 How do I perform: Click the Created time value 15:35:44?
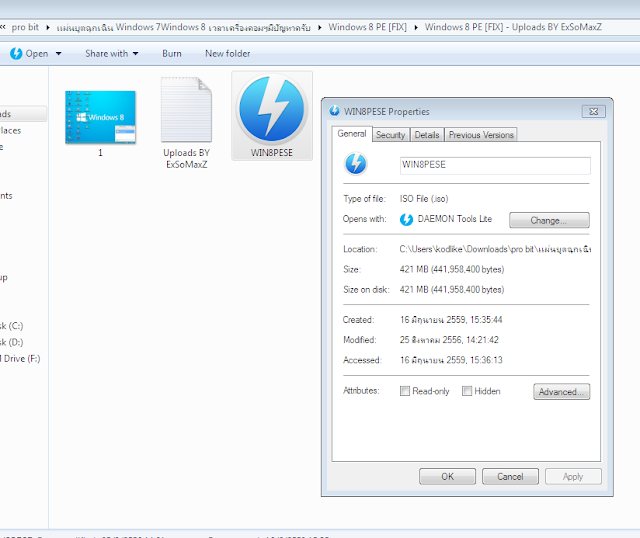(486, 320)
